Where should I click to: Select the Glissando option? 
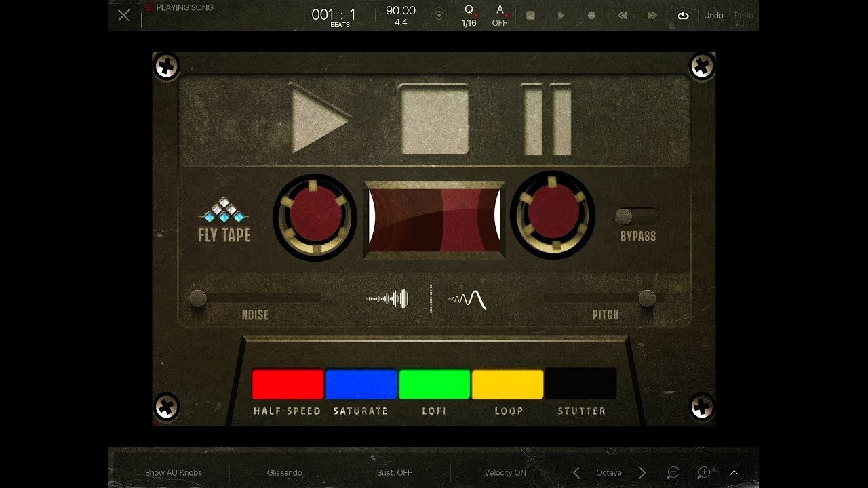tap(284, 472)
